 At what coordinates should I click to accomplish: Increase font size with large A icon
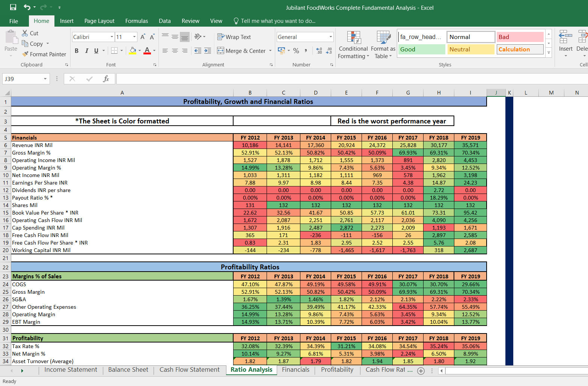[143, 37]
